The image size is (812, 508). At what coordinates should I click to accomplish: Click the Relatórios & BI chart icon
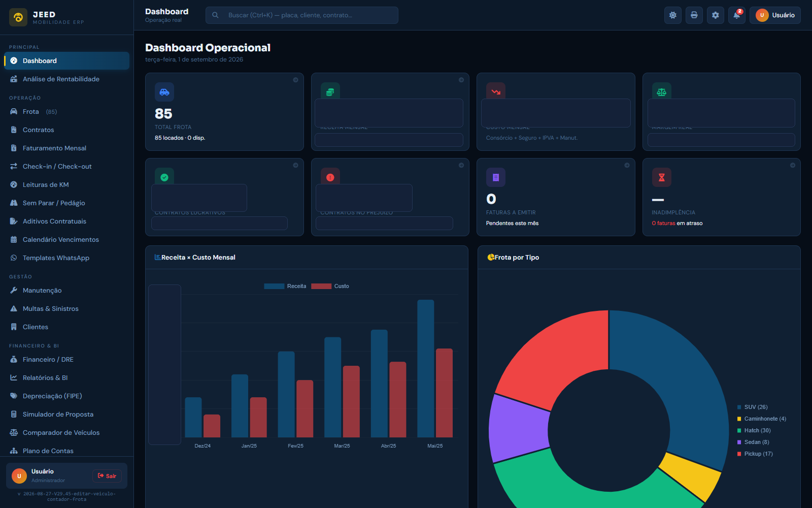pyautogui.click(x=14, y=377)
